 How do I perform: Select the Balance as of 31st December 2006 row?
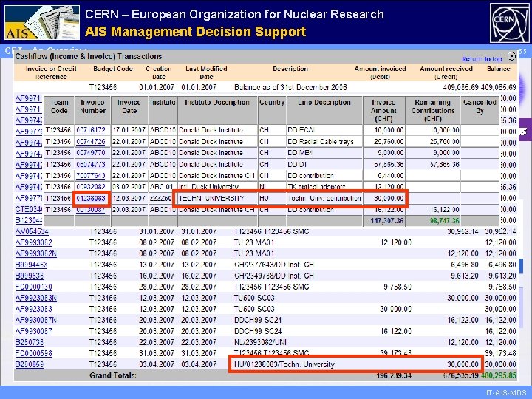(266, 87)
